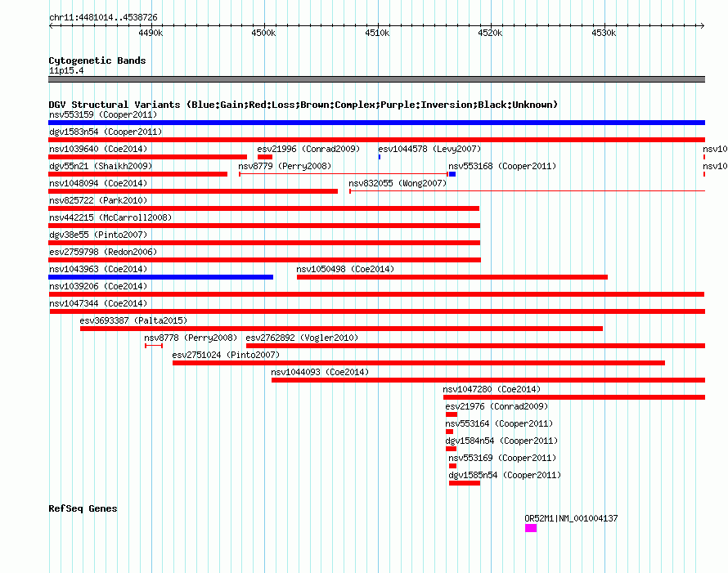Screen dimensions: 728x573
Task: Click the red esv3693387 loss bar
Action: 341,329
